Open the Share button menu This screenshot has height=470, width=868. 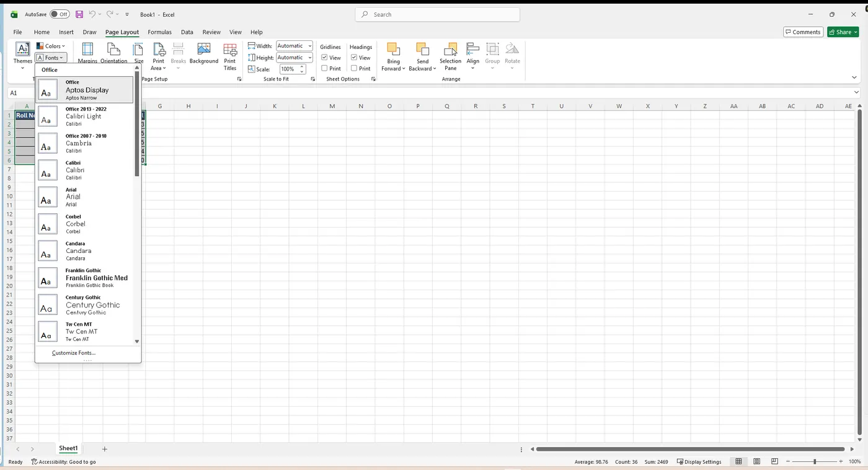843,32
